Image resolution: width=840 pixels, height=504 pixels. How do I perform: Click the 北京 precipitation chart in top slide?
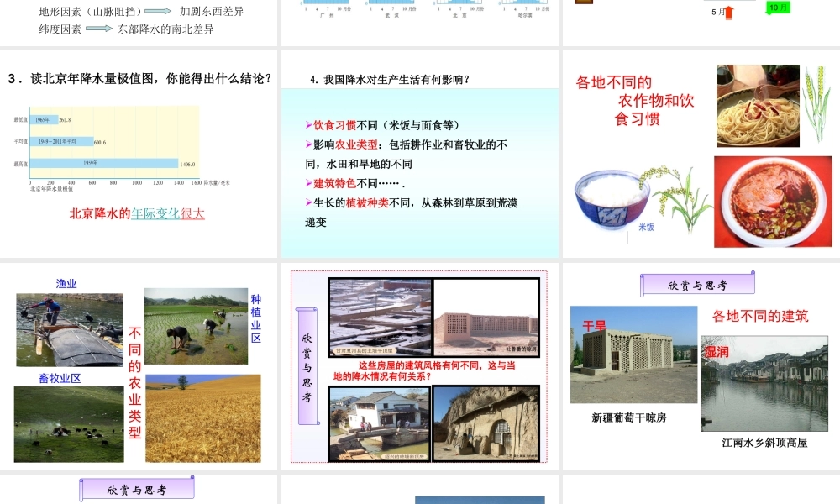click(x=459, y=8)
